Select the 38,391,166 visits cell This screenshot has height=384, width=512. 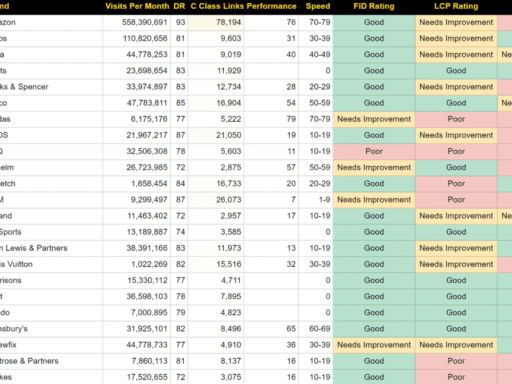pyautogui.click(x=137, y=248)
